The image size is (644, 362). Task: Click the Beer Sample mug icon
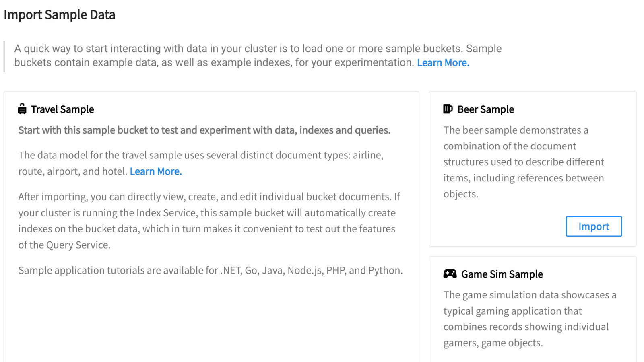point(448,109)
